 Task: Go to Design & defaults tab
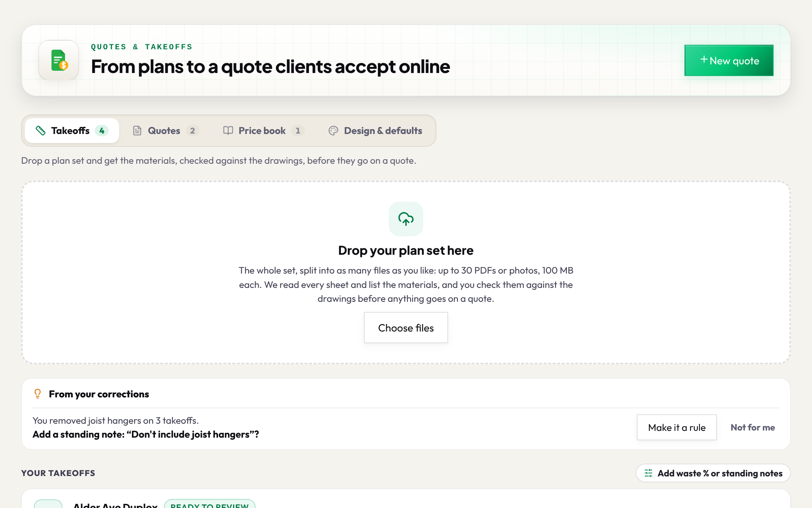(x=376, y=131)
